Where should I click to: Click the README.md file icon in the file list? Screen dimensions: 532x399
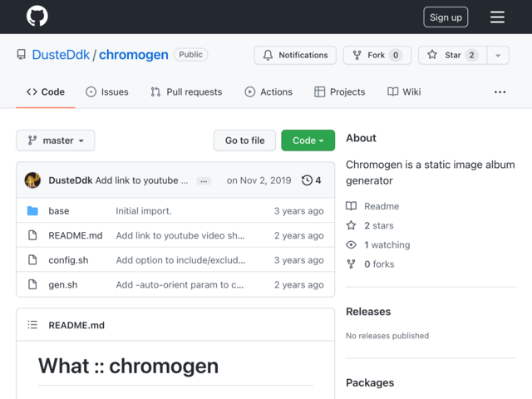tap(32, 235)
